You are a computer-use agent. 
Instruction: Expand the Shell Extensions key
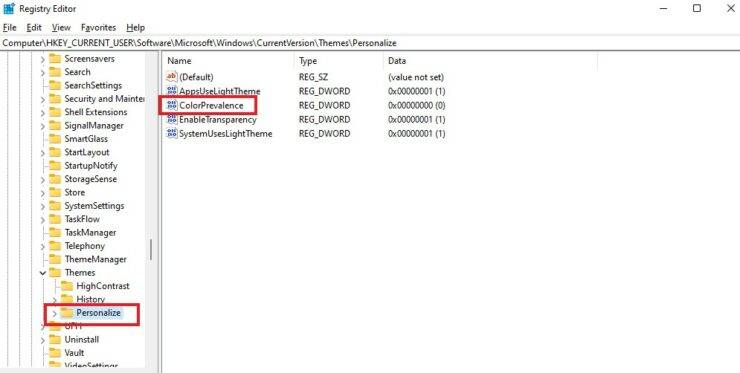[x=43, y=113]
